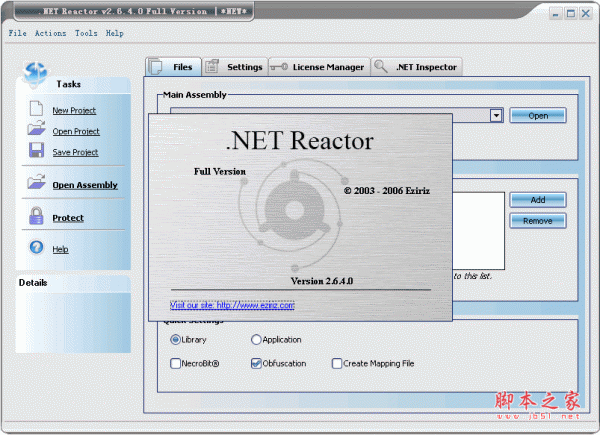This screenshot has width=600, height=435.
Task: Click the Save Project link
Action: (x=75, y=152)
